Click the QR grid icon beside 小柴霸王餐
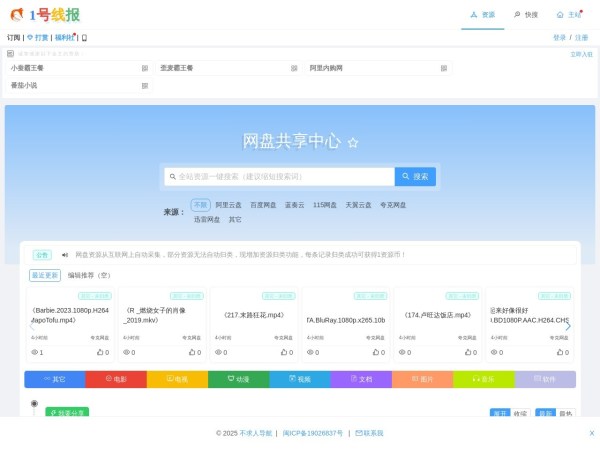Viewport: 600px width, 450px height. click(x=145, y=68)
